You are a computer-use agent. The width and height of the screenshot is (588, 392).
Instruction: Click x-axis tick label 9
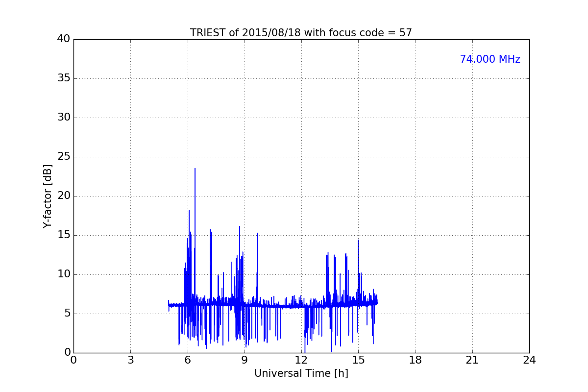tap(245, 360)
